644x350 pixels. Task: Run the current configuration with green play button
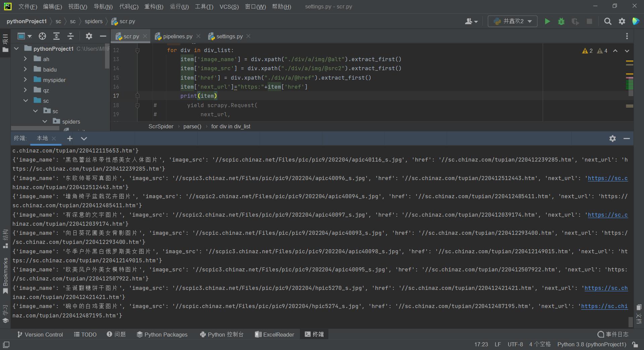547,21
